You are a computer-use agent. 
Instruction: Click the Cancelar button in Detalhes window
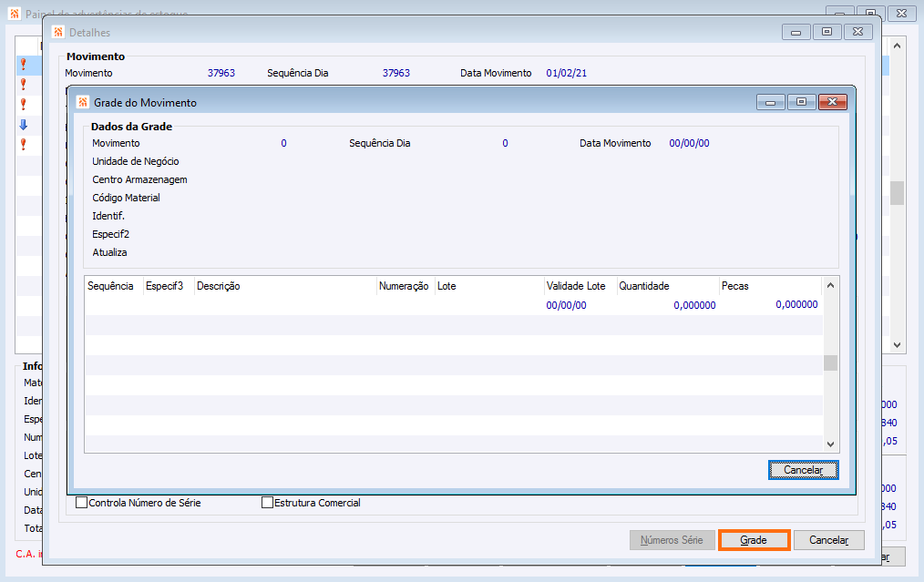click(828, 540)
